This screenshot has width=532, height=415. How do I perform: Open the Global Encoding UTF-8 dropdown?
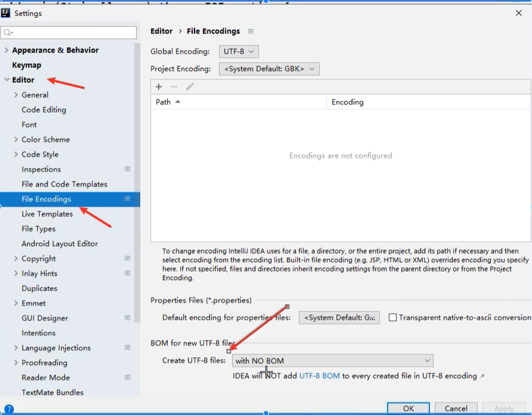point(239,51)
